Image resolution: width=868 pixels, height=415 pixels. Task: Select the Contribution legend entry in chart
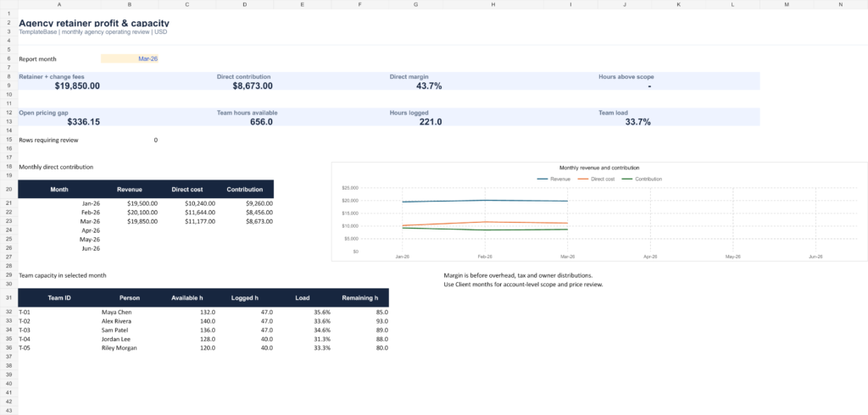click(x=643, y=179)
